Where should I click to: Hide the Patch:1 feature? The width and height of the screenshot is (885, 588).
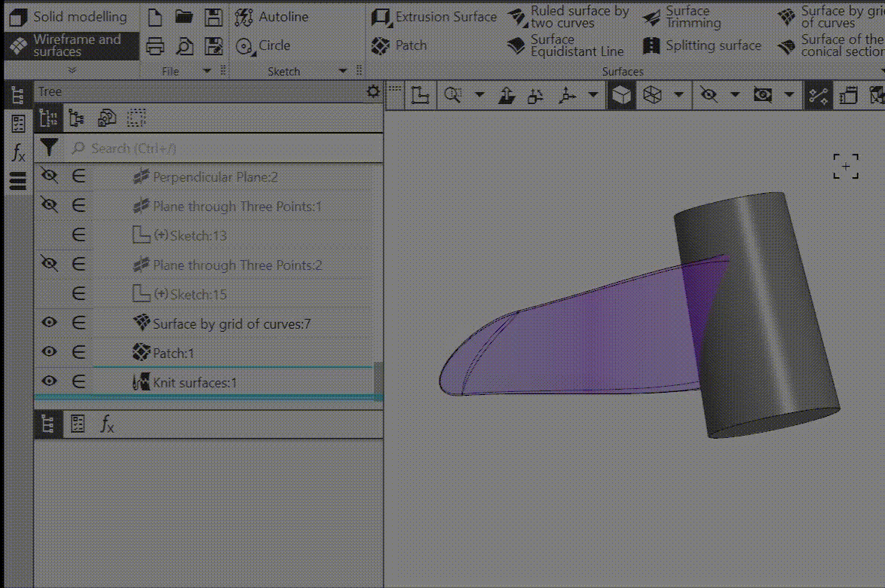coord(50,352)
